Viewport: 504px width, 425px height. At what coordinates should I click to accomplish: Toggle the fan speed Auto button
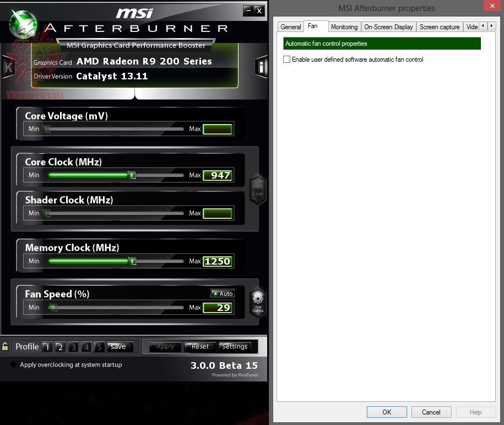pyautogui.click(x=223, y=293)
